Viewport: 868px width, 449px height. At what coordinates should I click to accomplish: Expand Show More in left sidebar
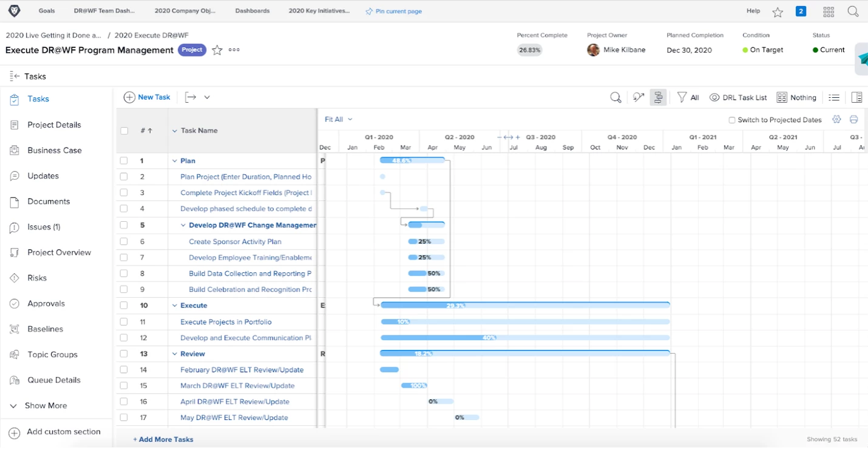point(39,405)
